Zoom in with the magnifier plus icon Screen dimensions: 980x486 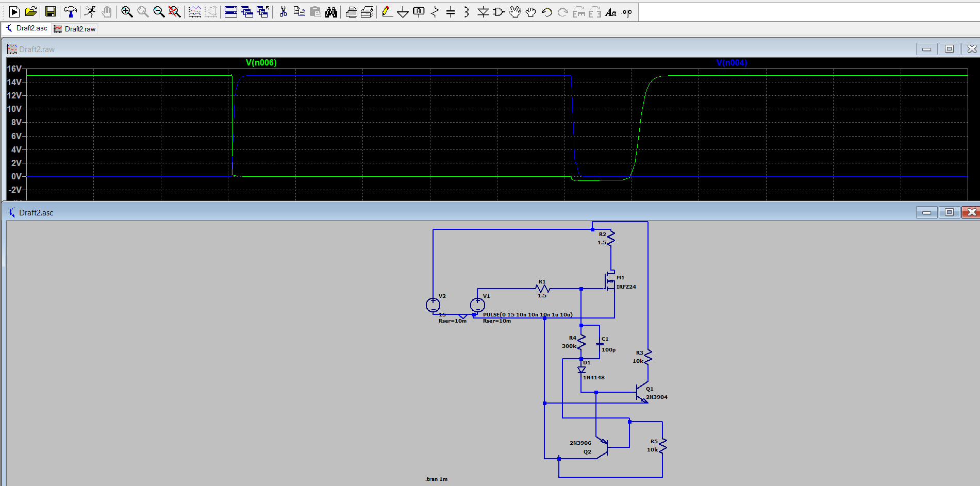[127, 12]
